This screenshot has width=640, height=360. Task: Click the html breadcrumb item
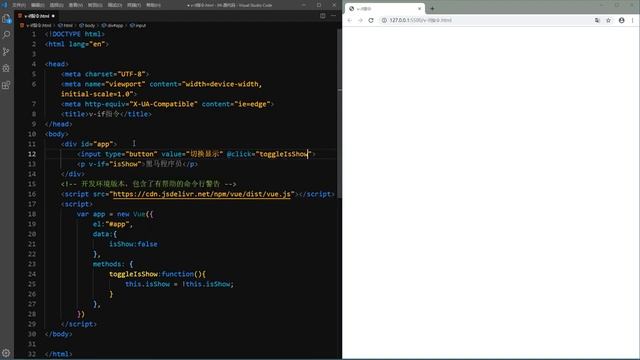coord(65,25)
